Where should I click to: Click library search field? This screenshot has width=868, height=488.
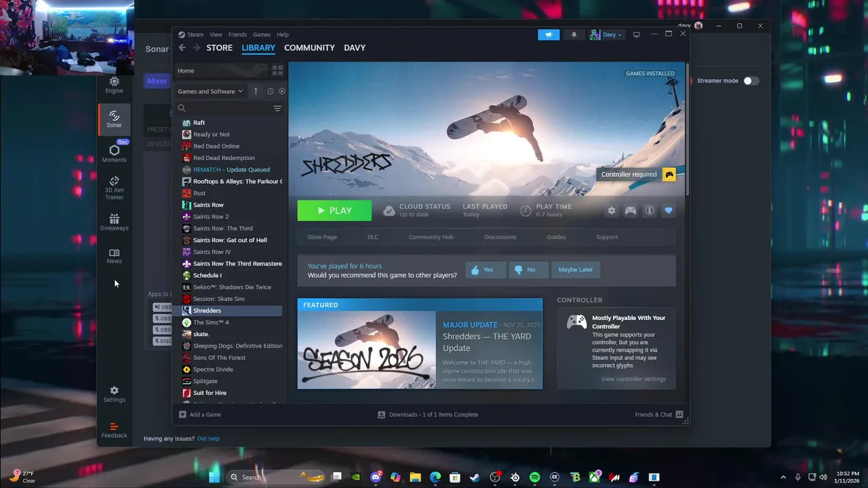pyautogui.click(x=224, y=108)
